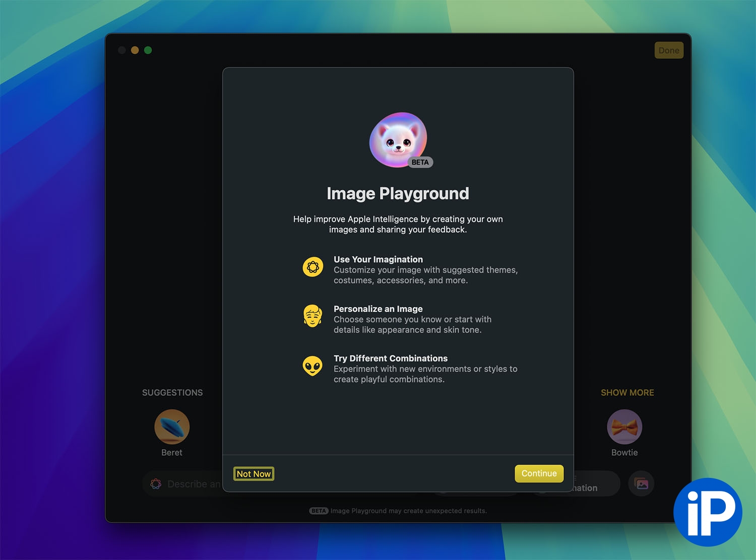756x560 pixels.
Task: Click the Done button in the window corner
Action: coord(669,50)
